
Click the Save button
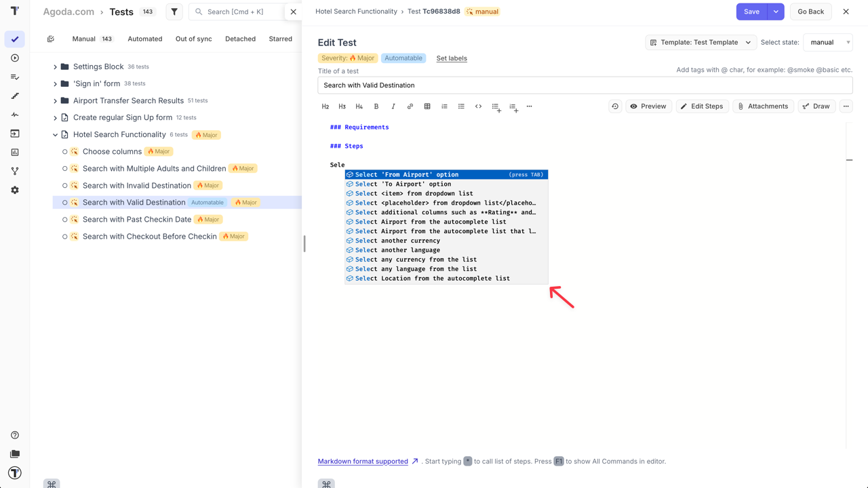coord(751,12)
